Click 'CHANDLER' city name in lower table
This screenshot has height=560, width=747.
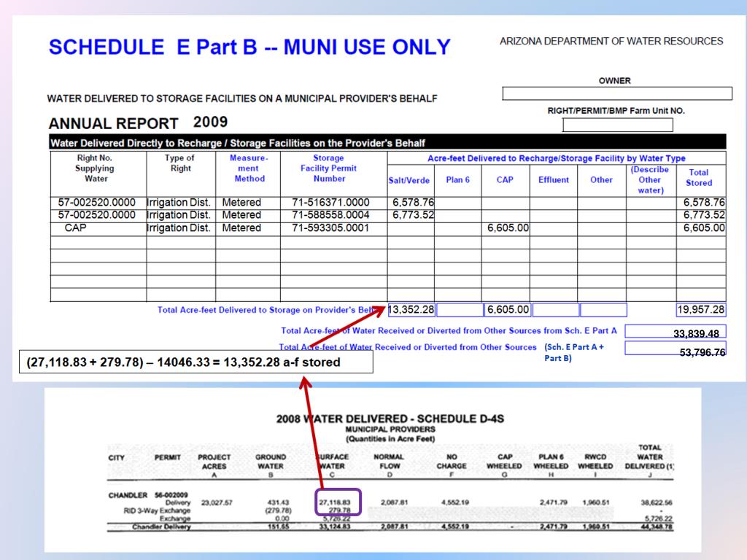pyautogui.click(x=128, y=495)
